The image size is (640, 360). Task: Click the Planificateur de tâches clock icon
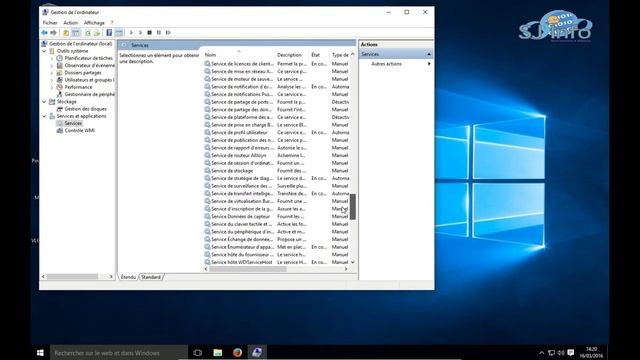(x=60, y=58)
